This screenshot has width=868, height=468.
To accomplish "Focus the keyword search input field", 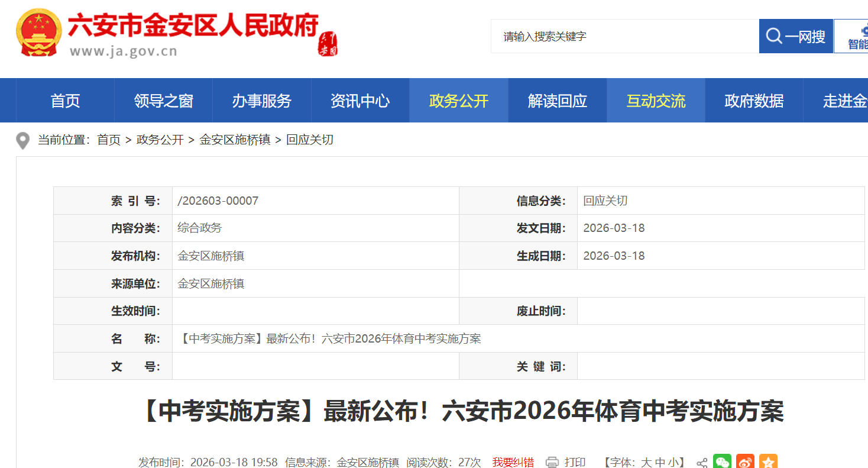I will [x=624, y=37].
